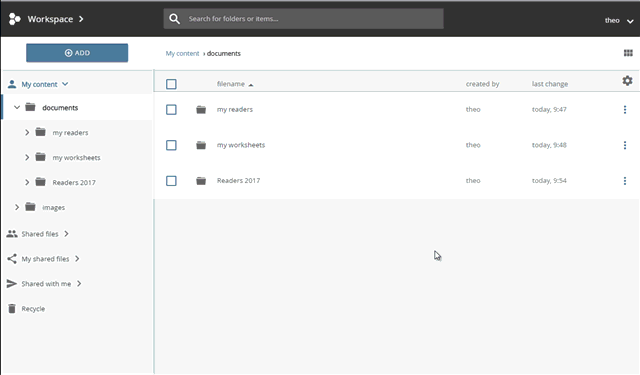Switch to grid view icon
The height and width of the screenshot is (375, 640).
pyautogui.click(x=628, y=53)
